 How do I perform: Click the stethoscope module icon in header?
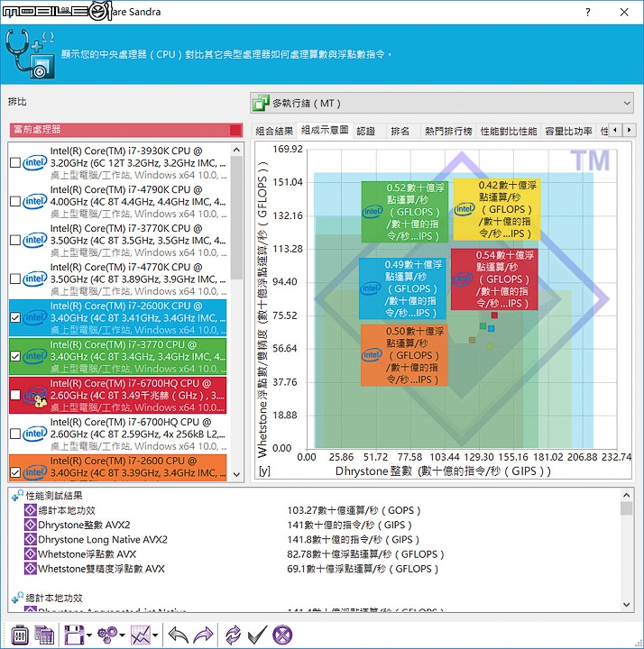[30, 54]
